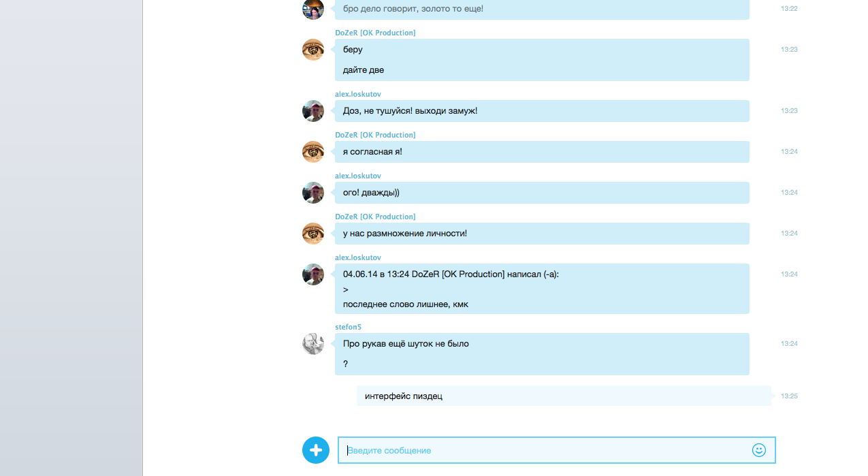The height and width of the screenshot is (476, 868).
Task: Click alex.loskutov avatar beside 'Доз, не тушуйся' message
Action: [x=313, y=111]
